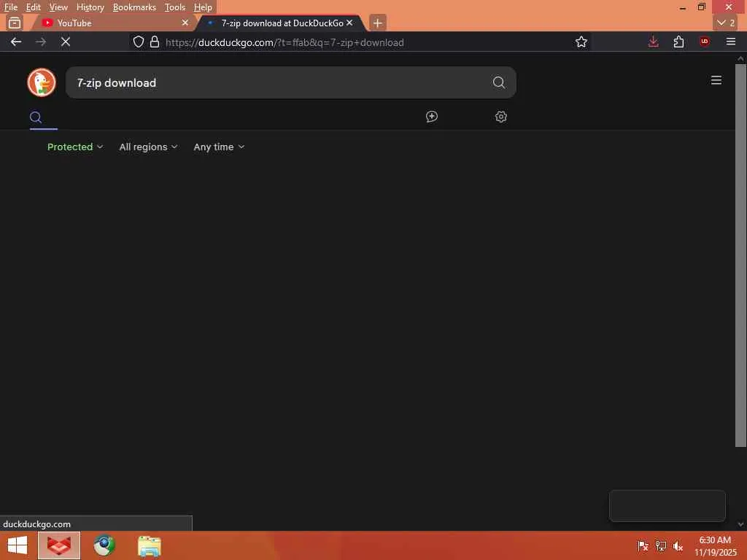Click the DuckDuckGo duck logo
Screen dimensions: 747x560
point(42,82)
